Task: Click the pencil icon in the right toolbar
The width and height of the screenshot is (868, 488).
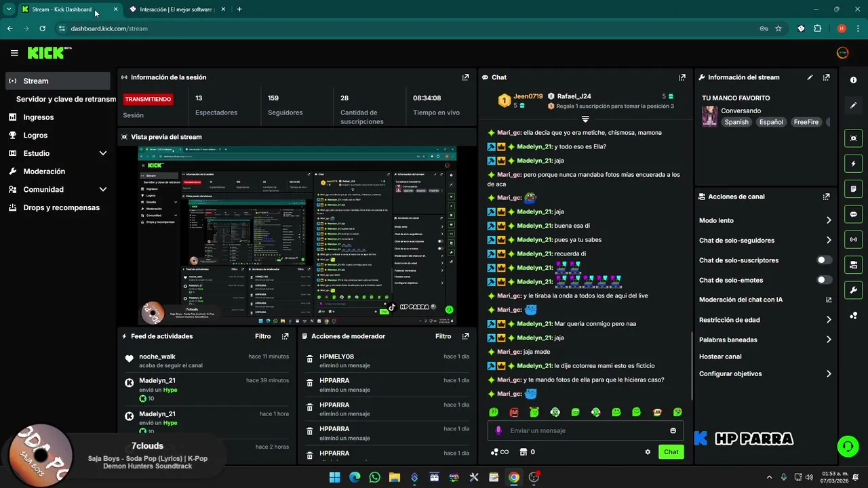Action: [853, 106]
